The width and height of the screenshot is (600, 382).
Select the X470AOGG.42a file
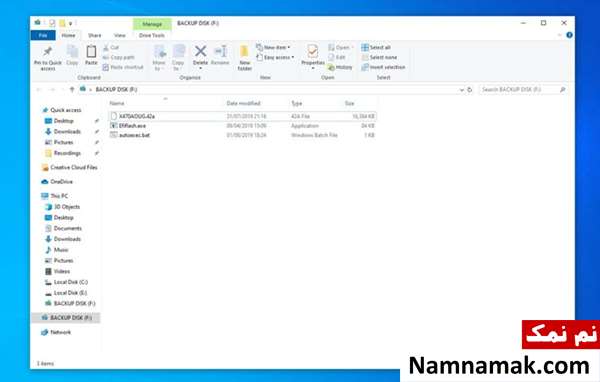coord(243,116)
